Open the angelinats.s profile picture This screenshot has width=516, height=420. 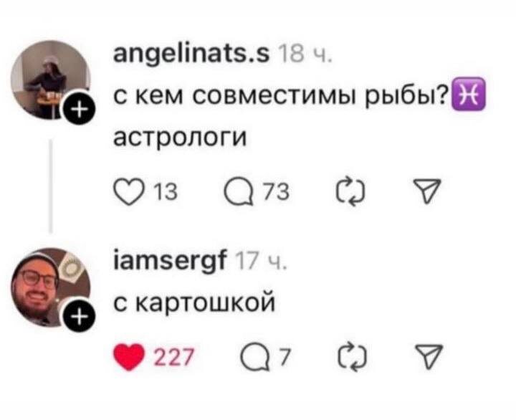click(x=51, y=80)
